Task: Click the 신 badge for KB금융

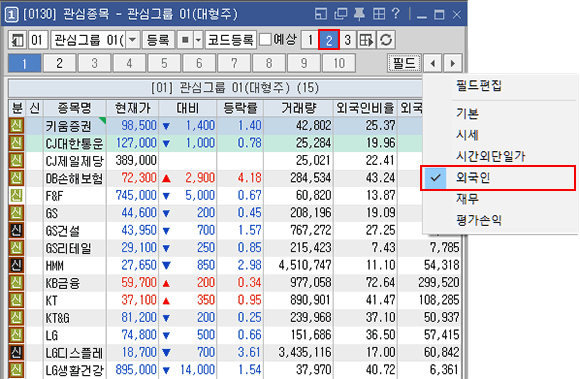Action: coord(16,283)
